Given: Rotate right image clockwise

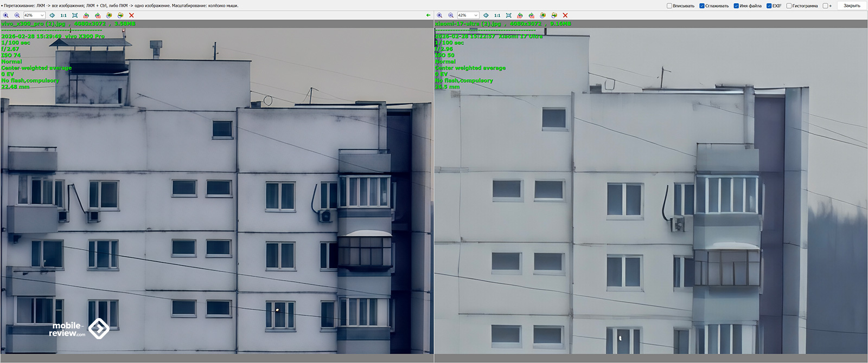Looking at the screenshot, I should coord(531,15).
